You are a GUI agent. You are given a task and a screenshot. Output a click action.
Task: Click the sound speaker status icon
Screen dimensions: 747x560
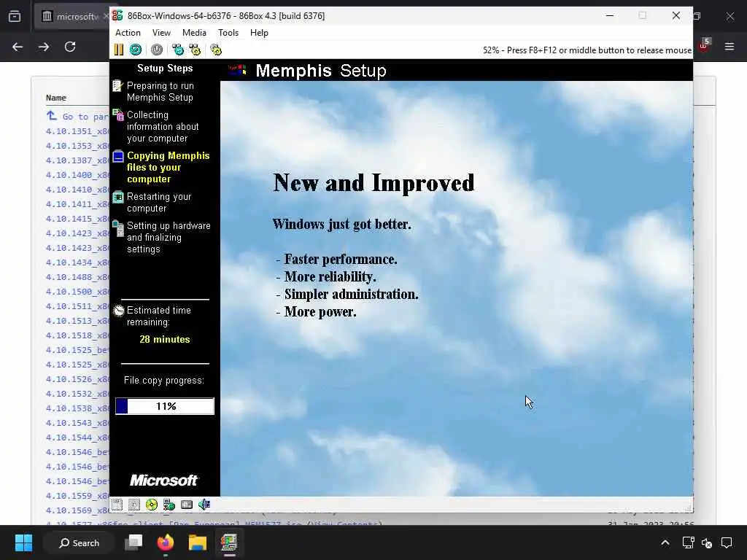204,505
